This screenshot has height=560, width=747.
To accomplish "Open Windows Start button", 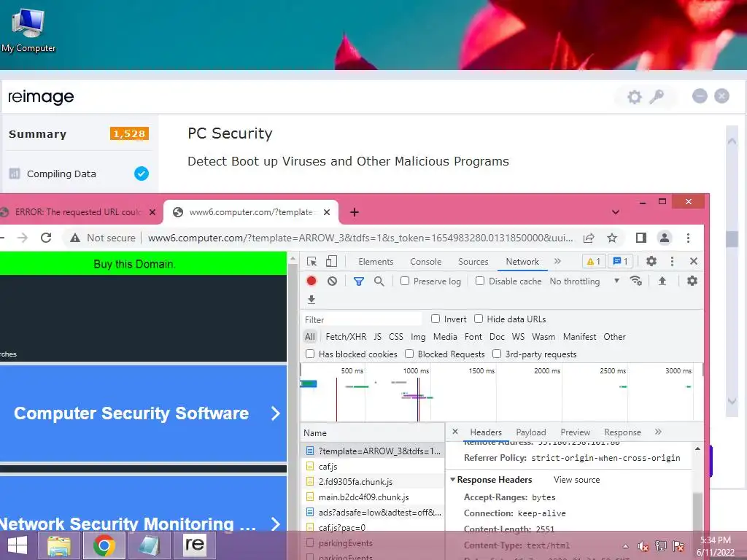I will (18, 545).
